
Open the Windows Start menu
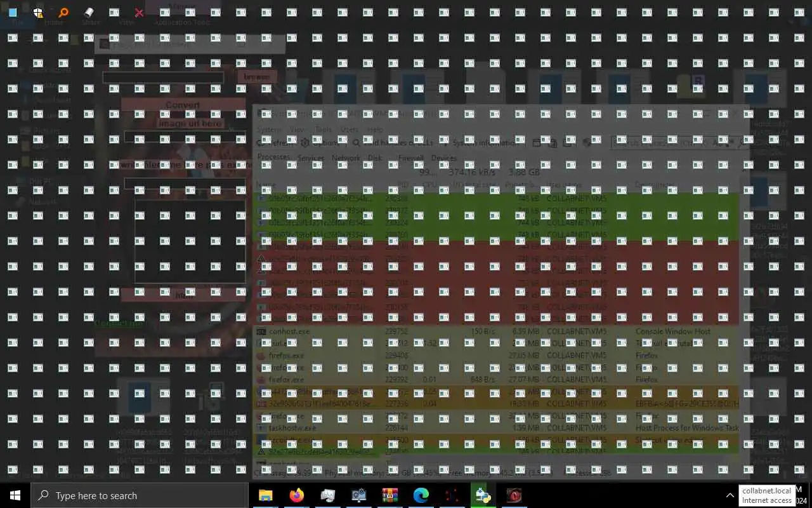[15, 495]
